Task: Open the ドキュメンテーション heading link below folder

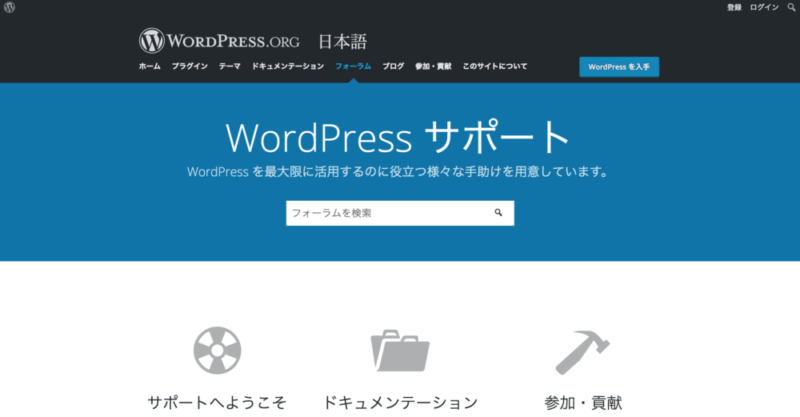Action: point(401,403)
